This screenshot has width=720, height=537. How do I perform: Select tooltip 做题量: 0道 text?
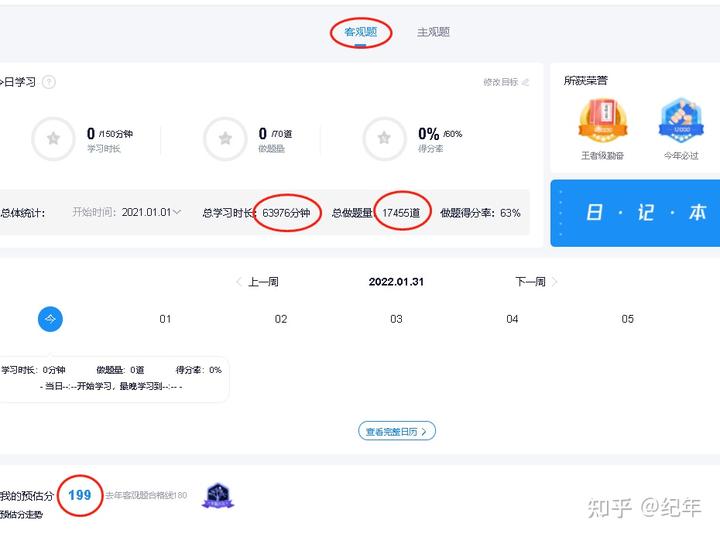pyautogui.click(x=120, y=370)
